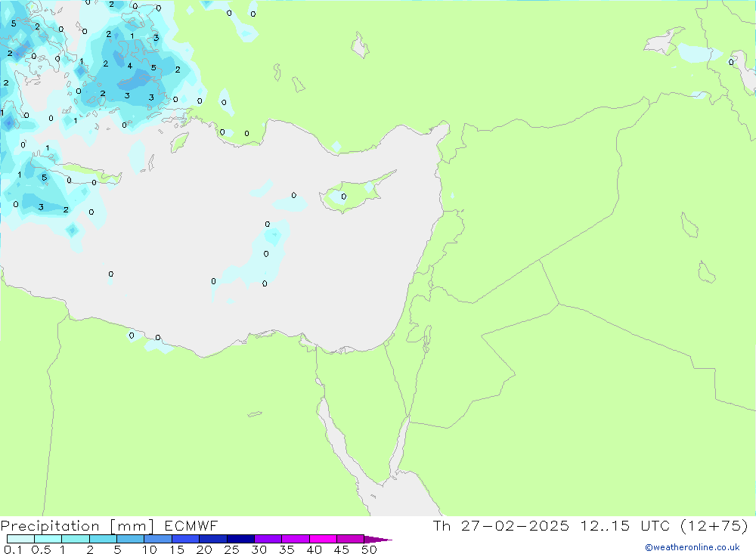Click the legend label '0.5'
Screen dimensions: 756x554
pos(42,549)
